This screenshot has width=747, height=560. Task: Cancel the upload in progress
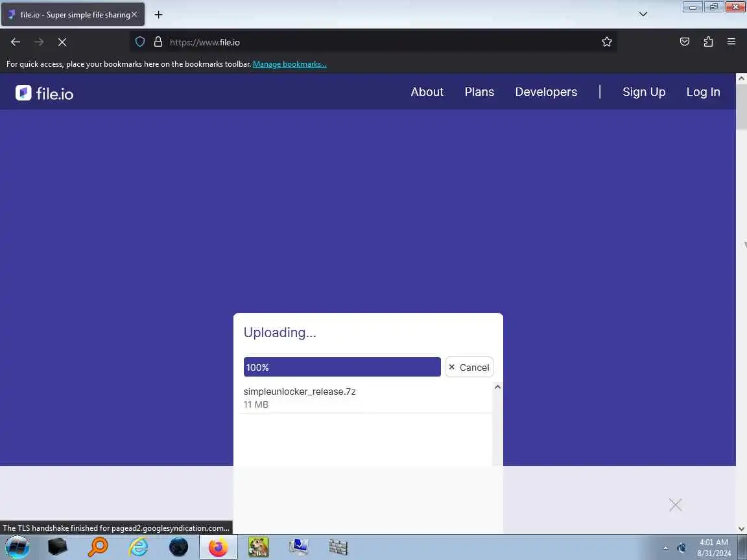point(469,367)
